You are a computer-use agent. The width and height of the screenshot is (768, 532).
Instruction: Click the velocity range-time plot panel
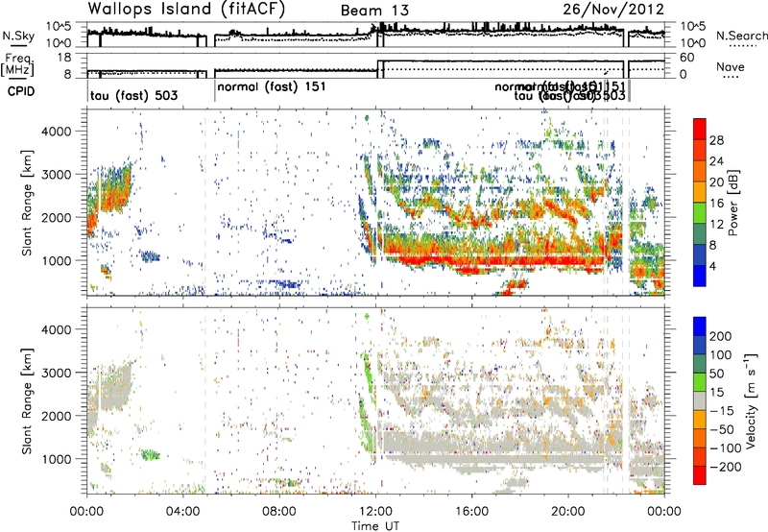coord(375,400)
